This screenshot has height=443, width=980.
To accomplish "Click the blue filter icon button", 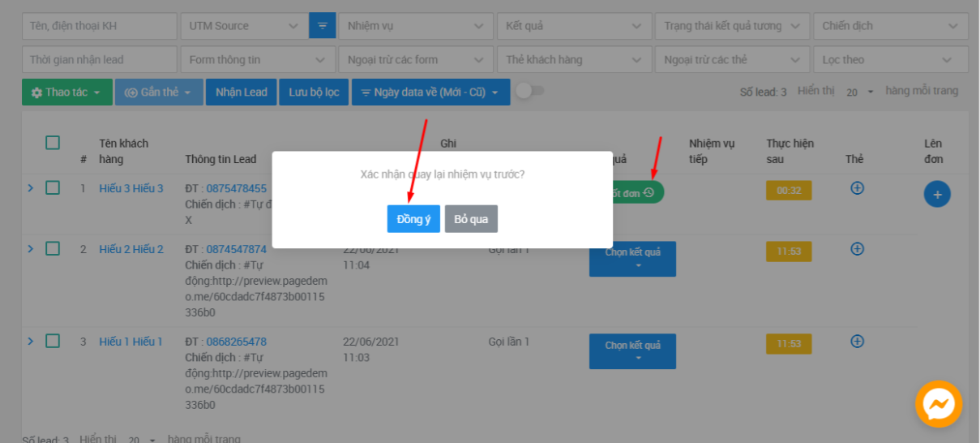I will [x=322, y=26].
